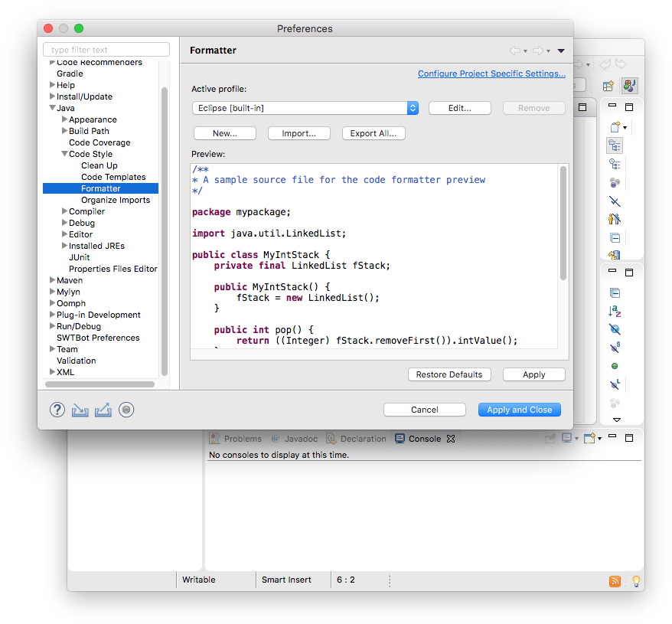This screenshot has width=672, height=624.
Task: Expand the Appearance tree node
Action: pos(64,119)
